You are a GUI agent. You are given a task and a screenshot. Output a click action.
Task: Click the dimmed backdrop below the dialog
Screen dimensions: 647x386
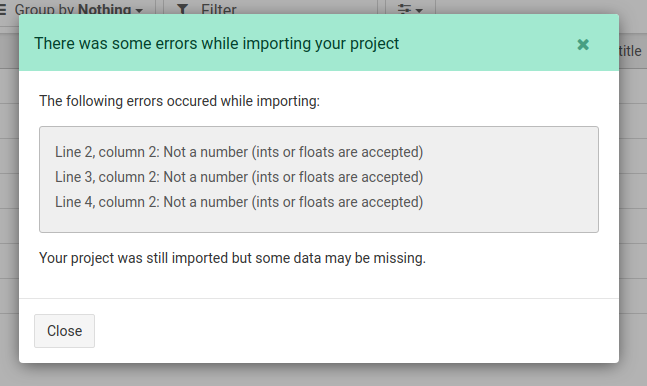coord(324,375)
